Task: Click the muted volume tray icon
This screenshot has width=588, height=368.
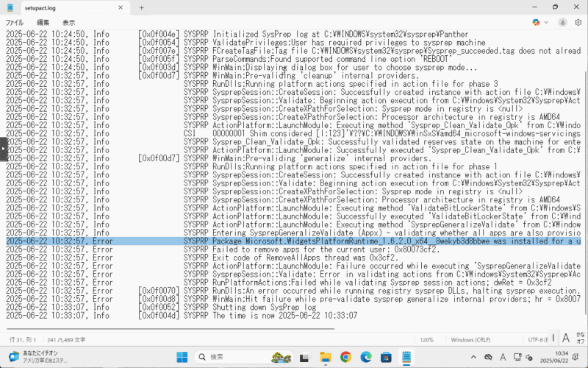Action: click(529, 357)
